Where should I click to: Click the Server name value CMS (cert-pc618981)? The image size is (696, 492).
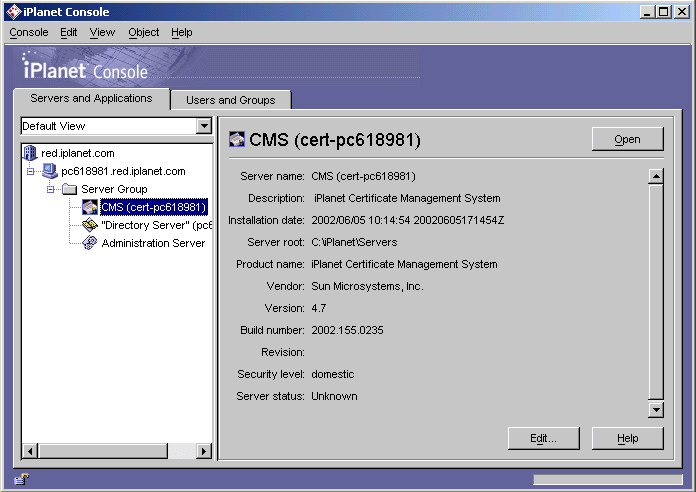[363, 176]
